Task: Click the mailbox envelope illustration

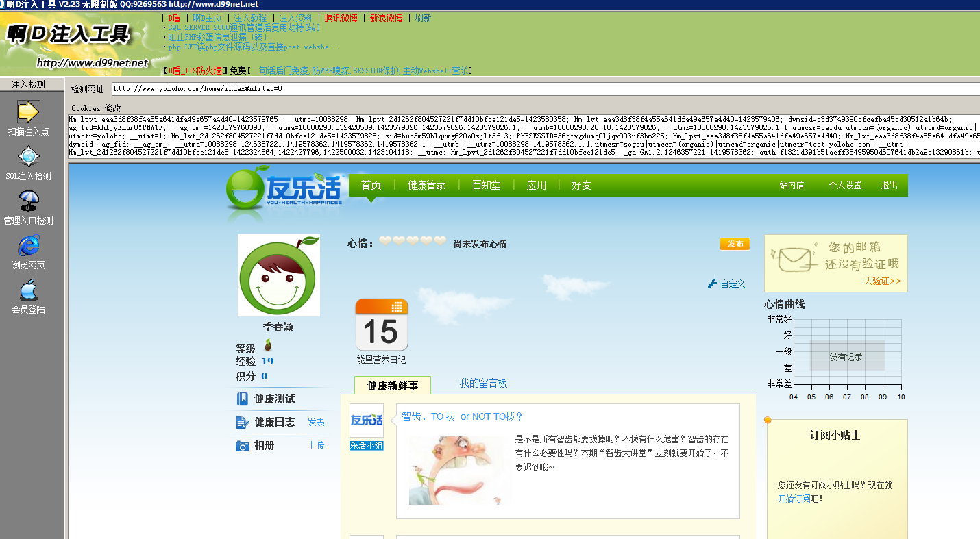Action: pos(795,259)
